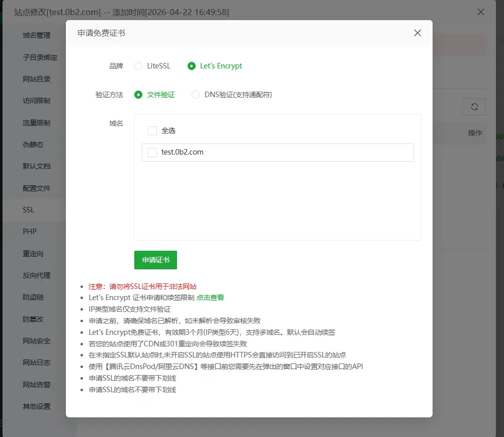Close the 申请免费证书 dialog

(x=417, y=33)
